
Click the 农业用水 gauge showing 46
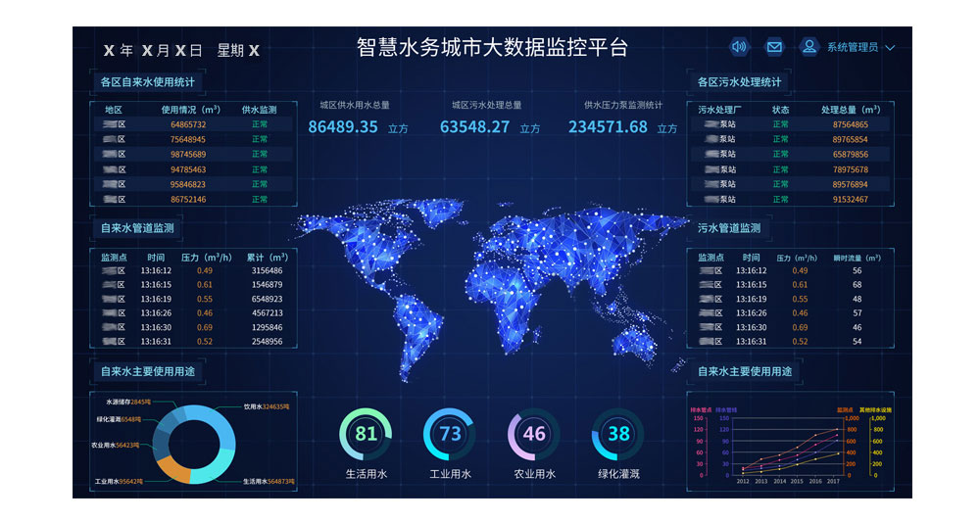pyautogui.click(x=534, y=434)
